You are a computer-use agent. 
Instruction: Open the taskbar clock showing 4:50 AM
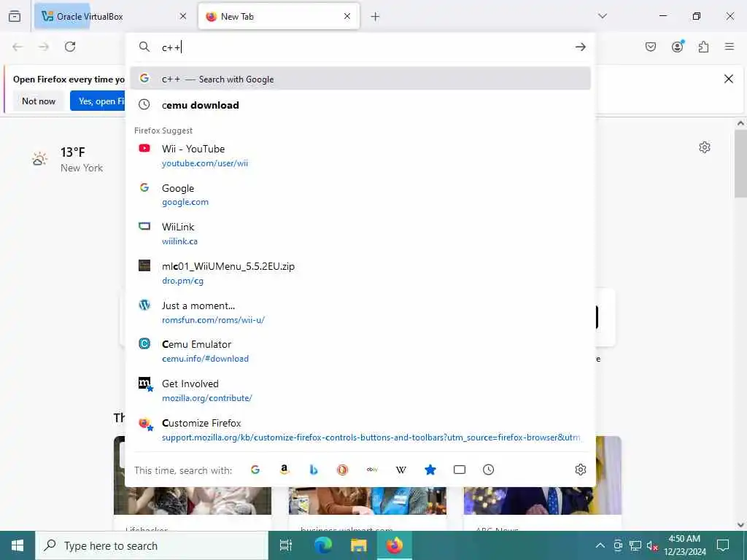pyautogui.click(x=684, y=545)
